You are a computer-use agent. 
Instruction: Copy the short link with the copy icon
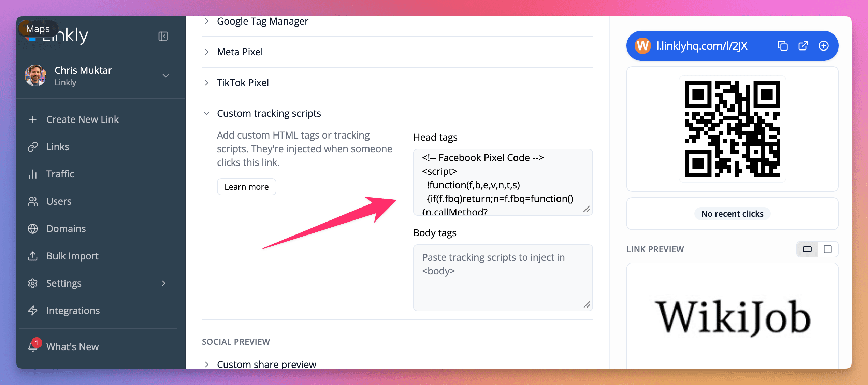(x=782, y=46)
